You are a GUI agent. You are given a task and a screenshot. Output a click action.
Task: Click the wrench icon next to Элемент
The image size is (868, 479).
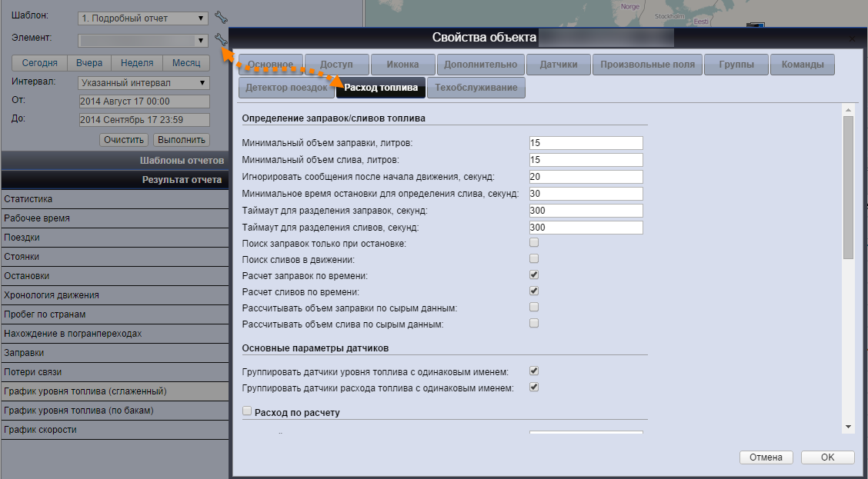tap(221, 39)
